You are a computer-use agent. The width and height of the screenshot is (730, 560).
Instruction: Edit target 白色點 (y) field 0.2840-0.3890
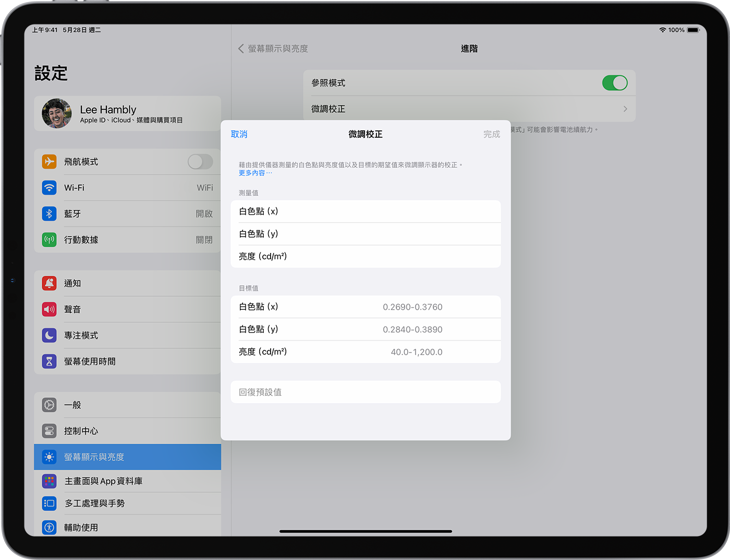[x=366, y=330]
